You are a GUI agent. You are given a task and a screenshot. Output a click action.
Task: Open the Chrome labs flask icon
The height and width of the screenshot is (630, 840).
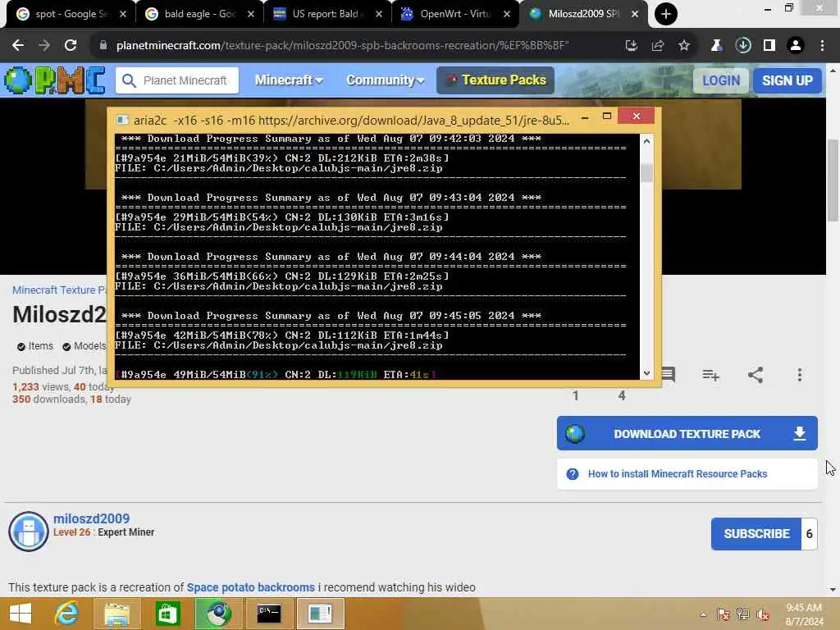coord(716,46)
